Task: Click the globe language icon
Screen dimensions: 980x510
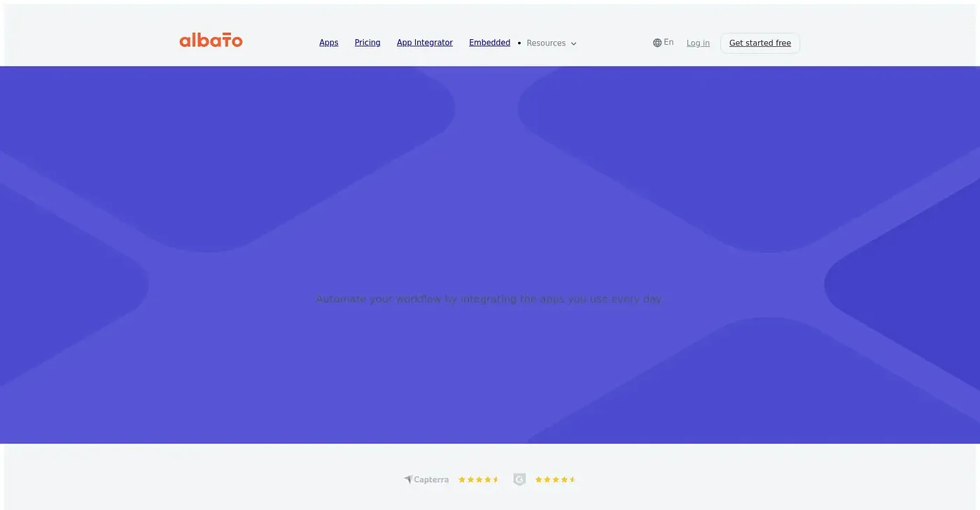Action: point(657,43)
